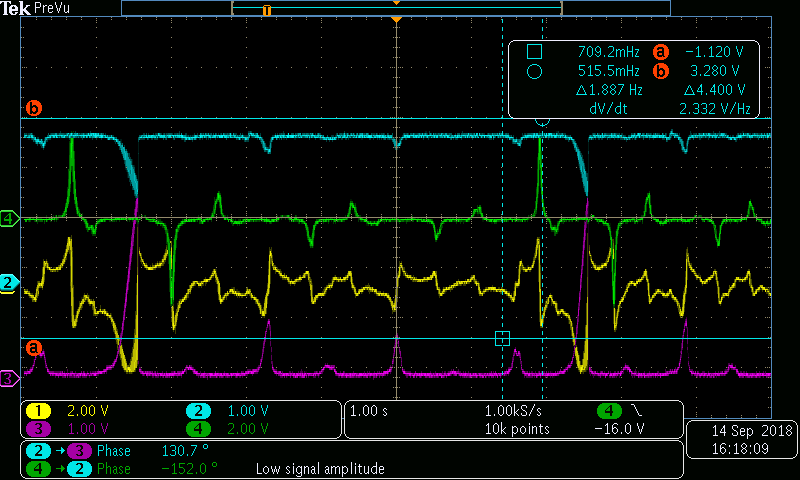This screenshot has width=800, height=480.
Task: Click the square cursor marker on the waveform
Action: pyautogui.click(x=502, y=339)
